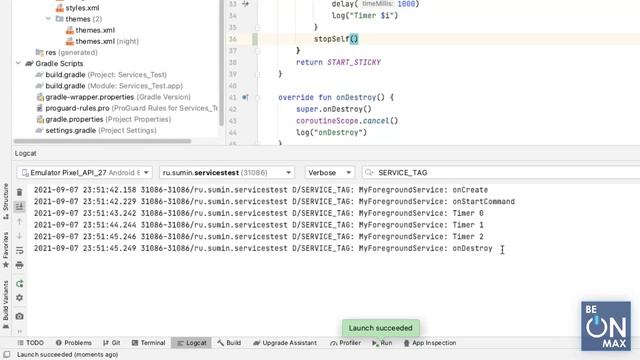Open gradle-wrapper.properties file
Image resolution: width=640 pixels, height=360 pixels.
coord(113,97)
